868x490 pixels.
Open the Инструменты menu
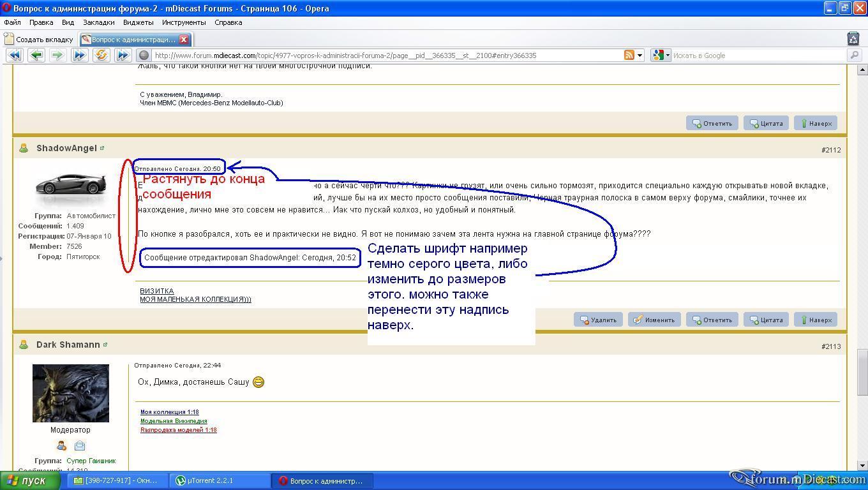[184, 22]
